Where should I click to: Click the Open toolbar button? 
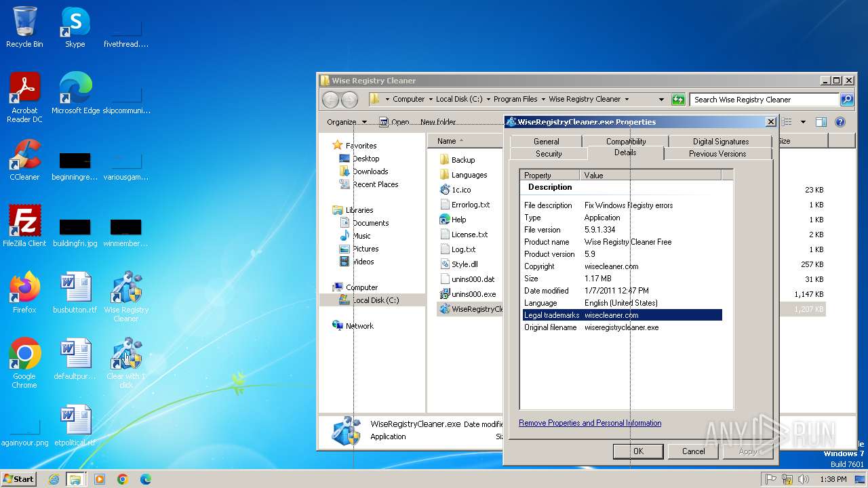pyautogui.click(x=394, y=122)
